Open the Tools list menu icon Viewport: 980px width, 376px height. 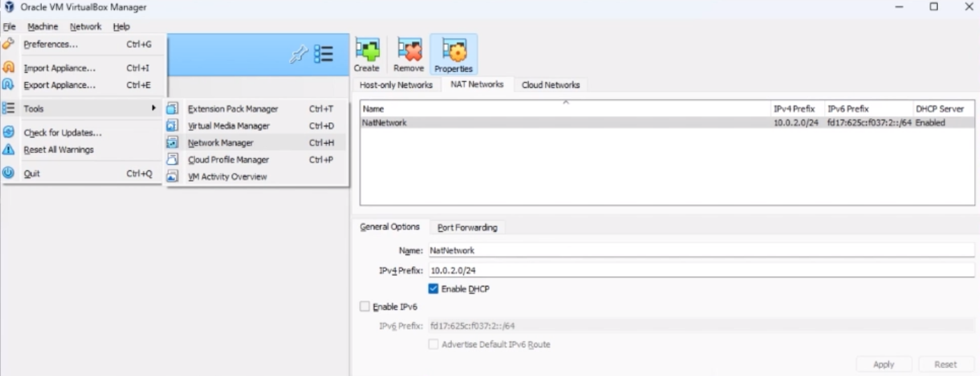(323, 55)
